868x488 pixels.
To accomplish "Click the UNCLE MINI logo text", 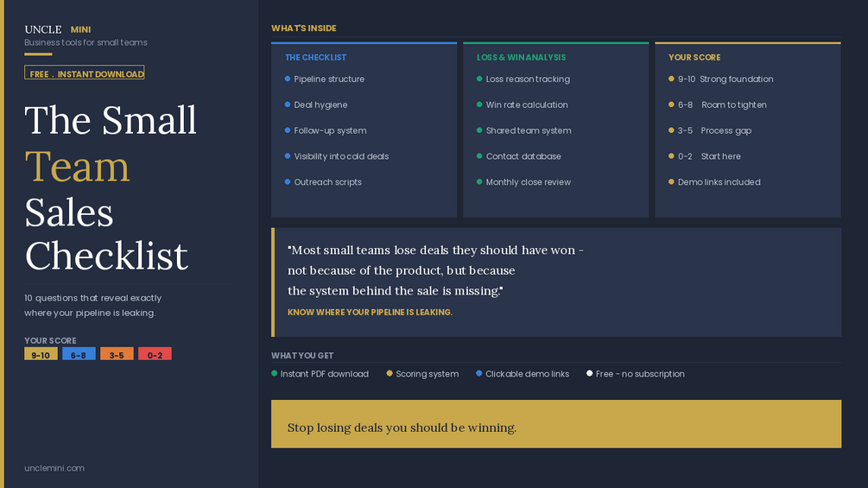I will [58, 29].
